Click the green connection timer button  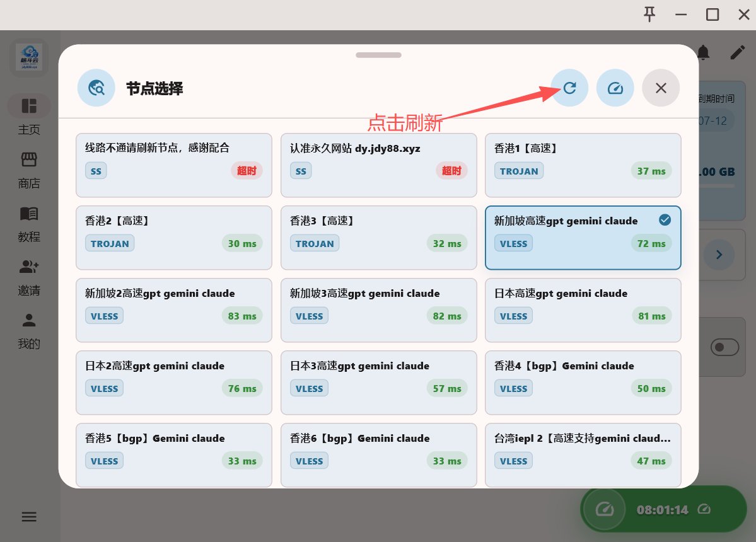coord(663,509)
